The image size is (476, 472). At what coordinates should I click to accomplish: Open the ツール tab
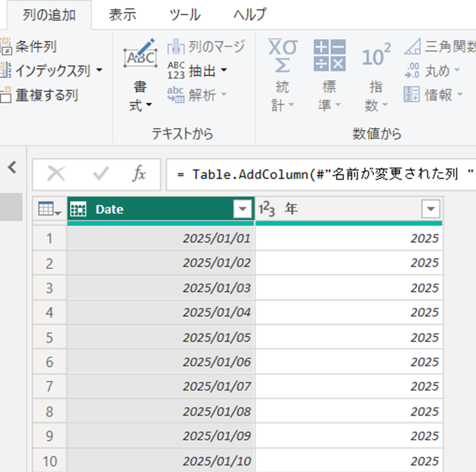pyautogui.click(x=185, y=15)
